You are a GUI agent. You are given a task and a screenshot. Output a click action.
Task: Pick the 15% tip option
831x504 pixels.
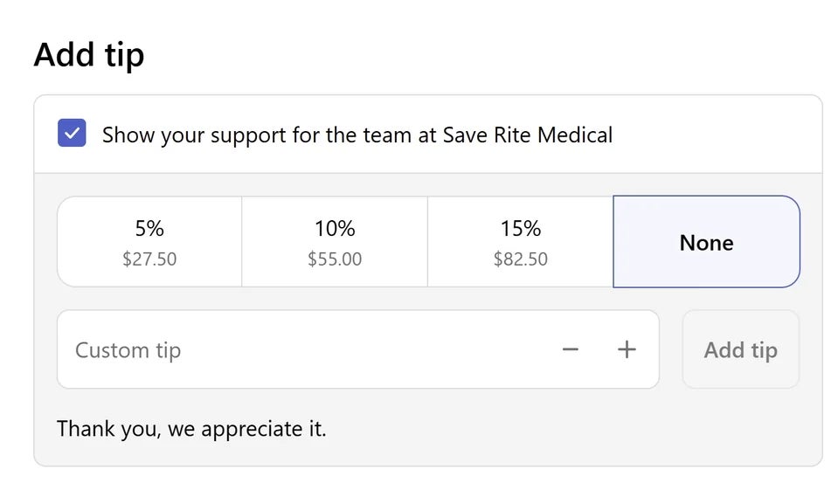point(521,242)
